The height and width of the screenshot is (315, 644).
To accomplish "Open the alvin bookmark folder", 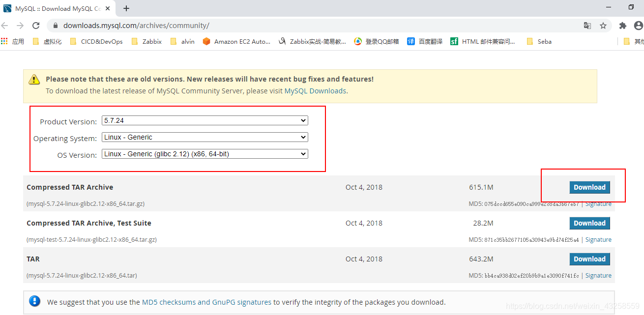I will coord(182,42).
